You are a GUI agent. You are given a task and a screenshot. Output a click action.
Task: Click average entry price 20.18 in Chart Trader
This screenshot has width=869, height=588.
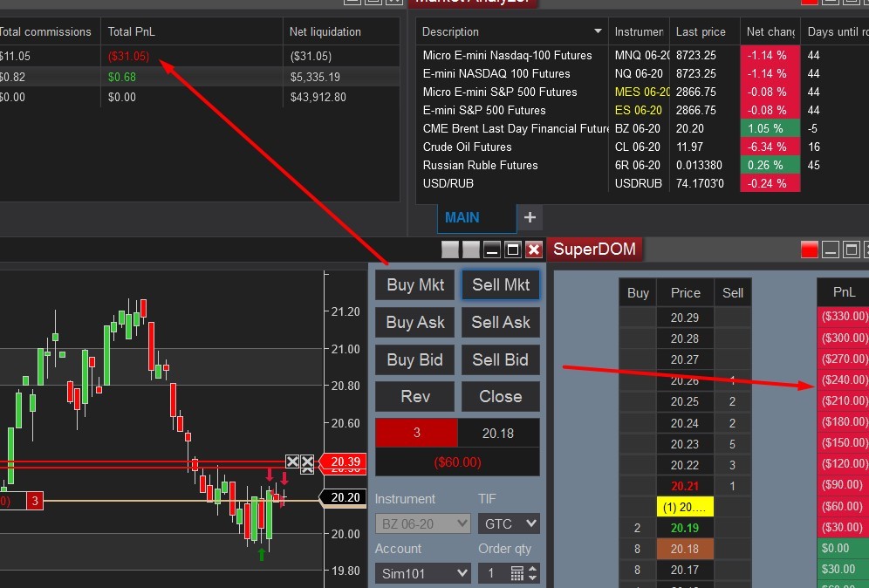point(498,433)
